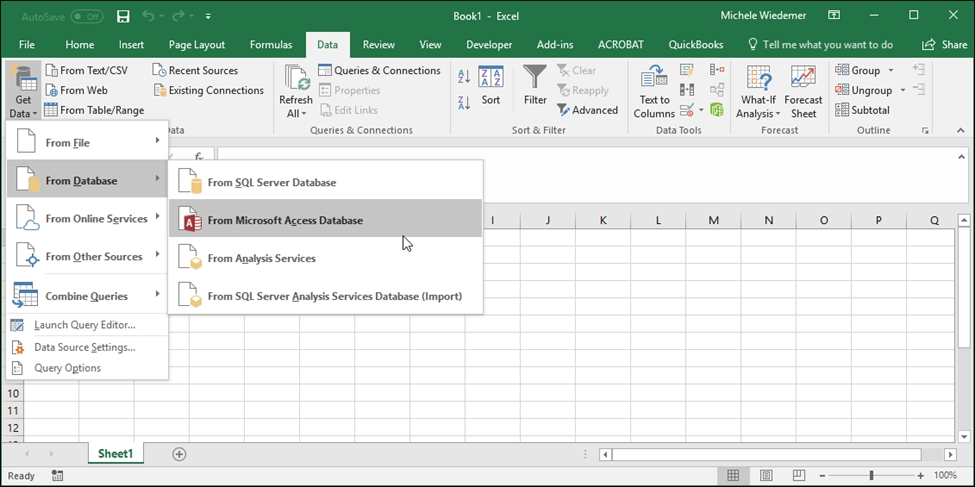Click the Flash Fill icon
Screen dimensions: 975x487
coord(686,70)
